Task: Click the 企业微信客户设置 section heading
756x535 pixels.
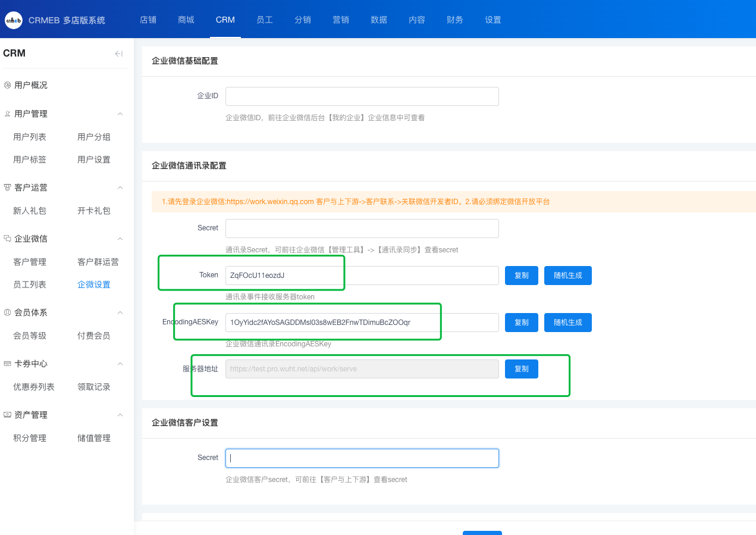Action: coord(185,423)
